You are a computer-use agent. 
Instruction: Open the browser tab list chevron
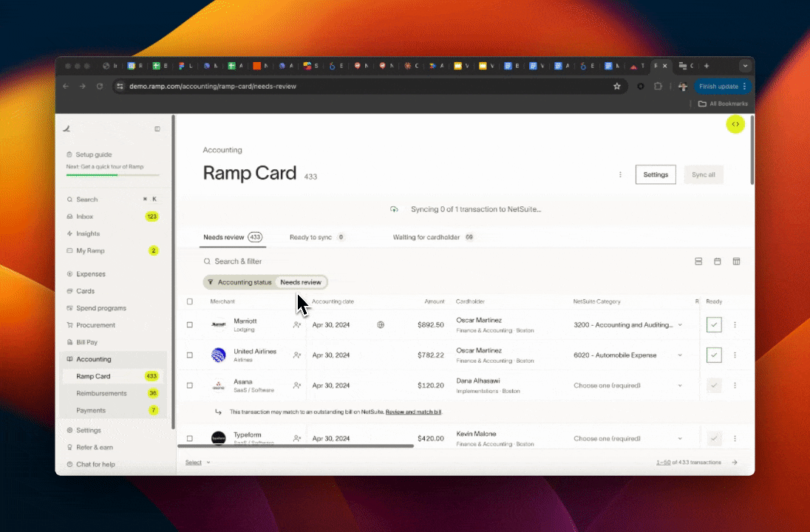pos(744,66)
